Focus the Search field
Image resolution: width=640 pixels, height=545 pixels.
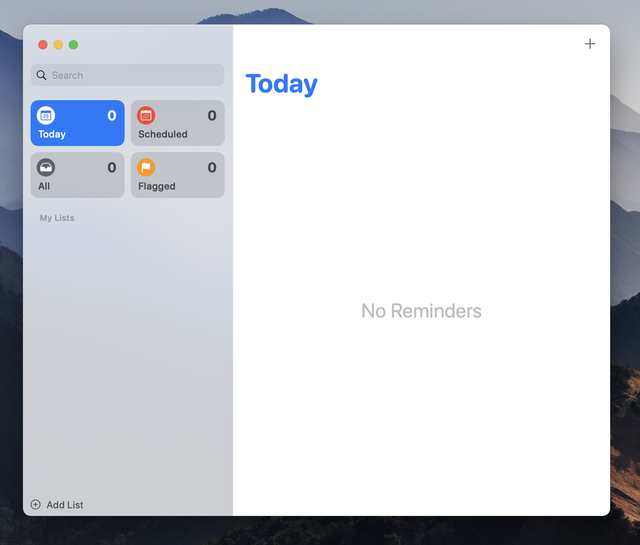(x=127, y=75)
